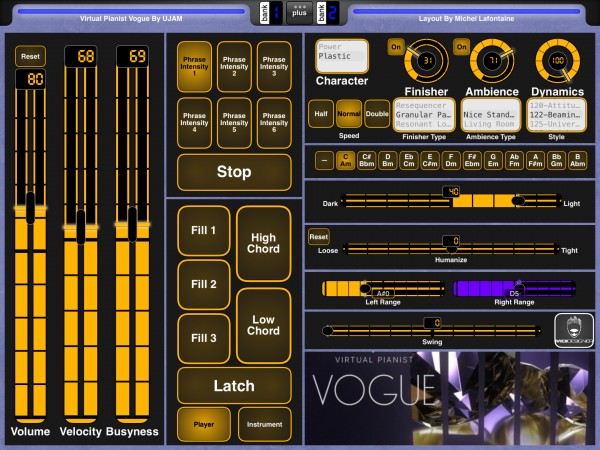Open the Style selector list
Viewport: 600px width, 450px height.
[556, 115]
